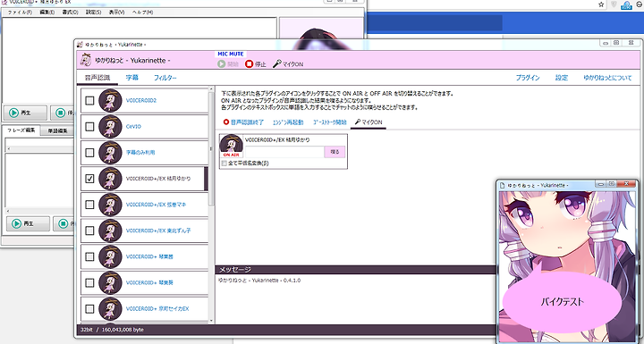644x344 pixels.
Task: Click the VOICEROID2 row avatar icon
Action: pos(111,101)
